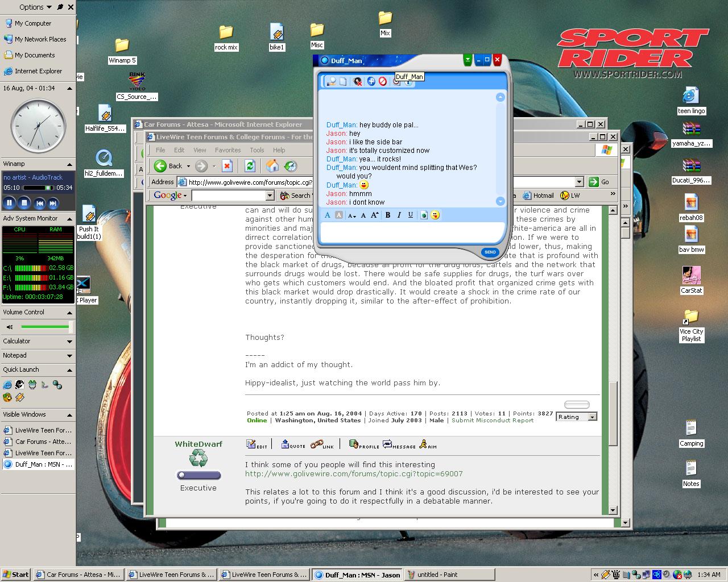Screen dimensions: 728x582
Task: Click the invite contact icon in MSN chat
Action: [x=332, y=81]
